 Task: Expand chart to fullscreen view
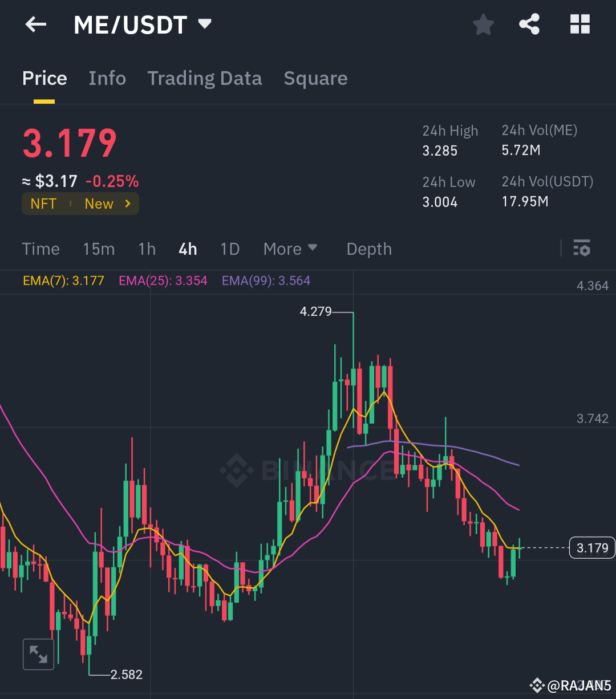tap(38, 654)
